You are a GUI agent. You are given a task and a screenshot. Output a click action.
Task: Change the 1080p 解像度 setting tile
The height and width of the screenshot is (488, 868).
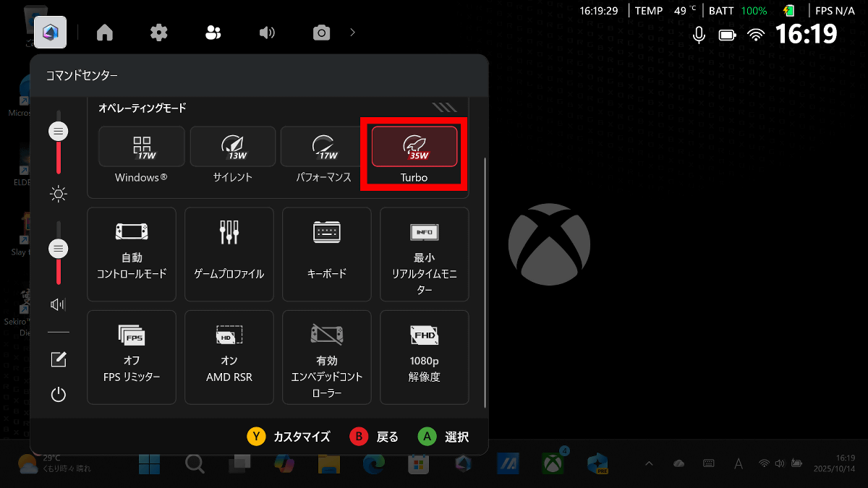tap(425, 356)
